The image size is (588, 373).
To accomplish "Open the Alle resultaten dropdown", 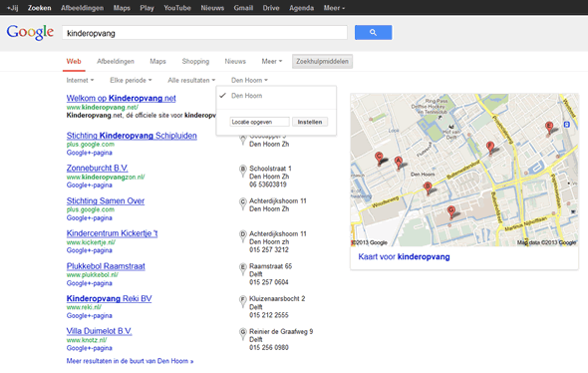I will (x=191, y=81).
